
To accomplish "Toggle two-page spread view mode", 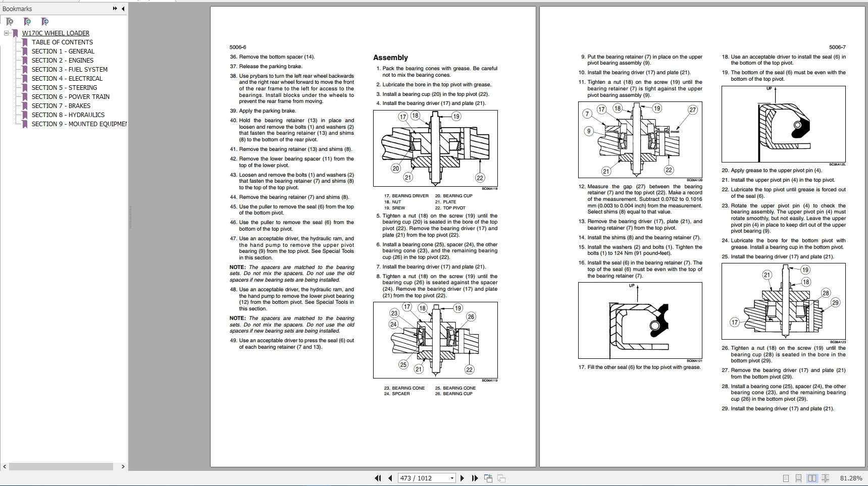I will [812, 478].
